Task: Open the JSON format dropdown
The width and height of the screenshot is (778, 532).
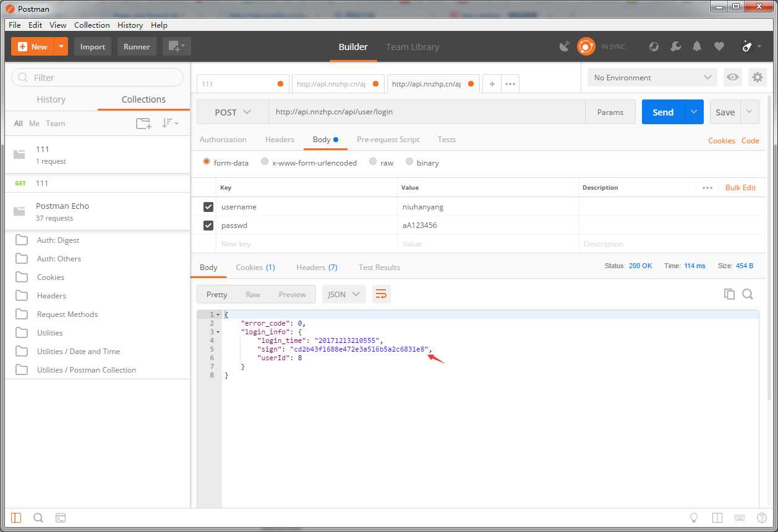Action: [344, 295]
